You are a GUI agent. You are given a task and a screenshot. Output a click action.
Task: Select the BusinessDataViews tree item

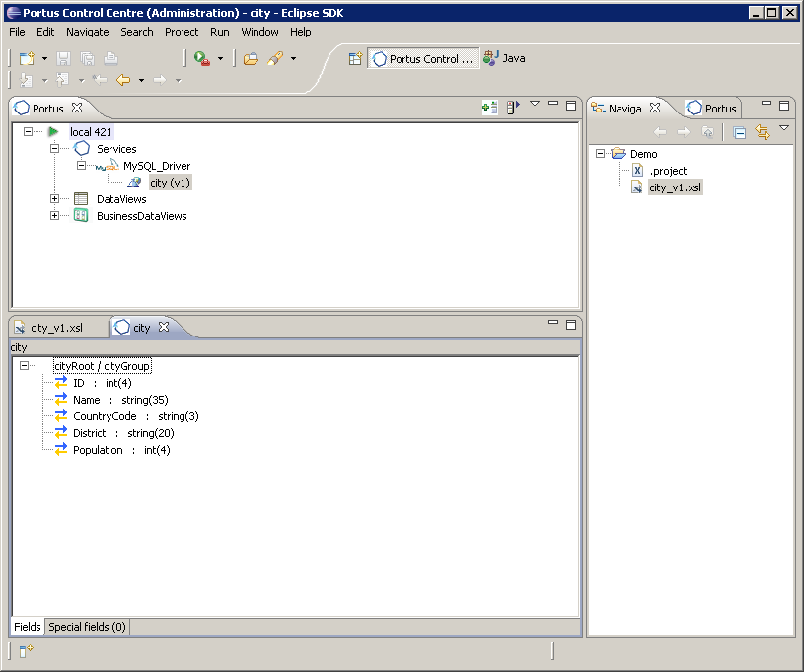pyautogui.click(x=141, y=216)
